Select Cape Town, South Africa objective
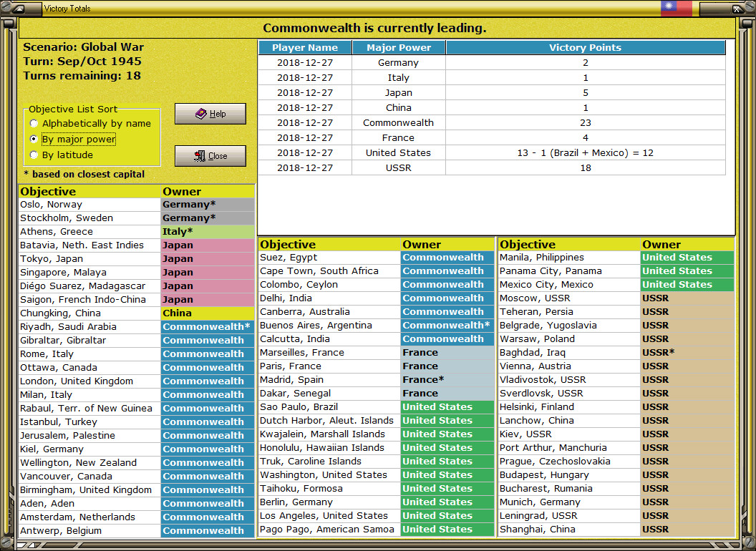This screenshot has width=756, height=551. pyautogui.click(x=329, y=271)
